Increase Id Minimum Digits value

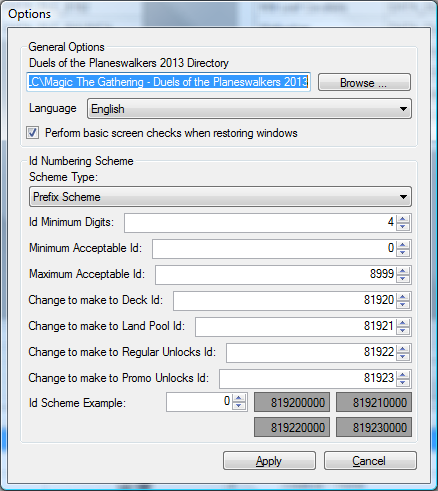(x=403, y=219)
